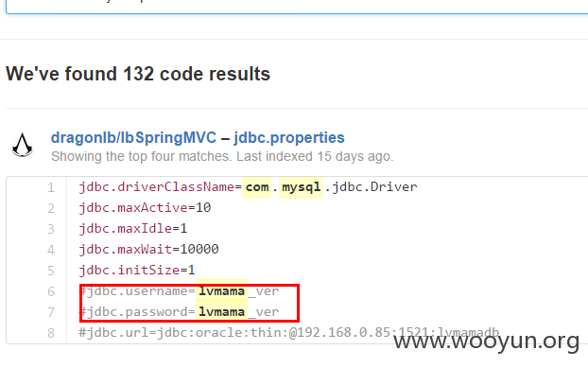Click the #jdbc.url oracle thin line
The height and width of the screenshot is (368, 588).
288,333
